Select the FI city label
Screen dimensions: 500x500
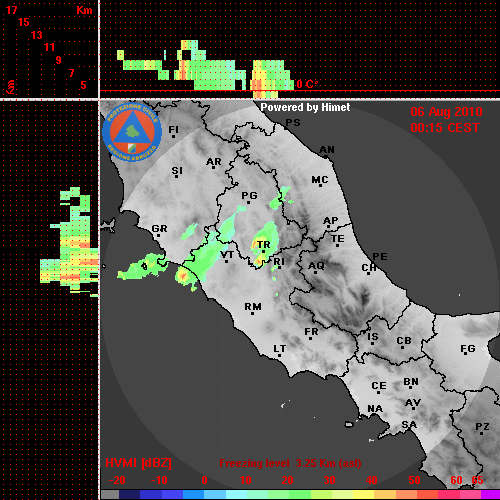[173, 129]
